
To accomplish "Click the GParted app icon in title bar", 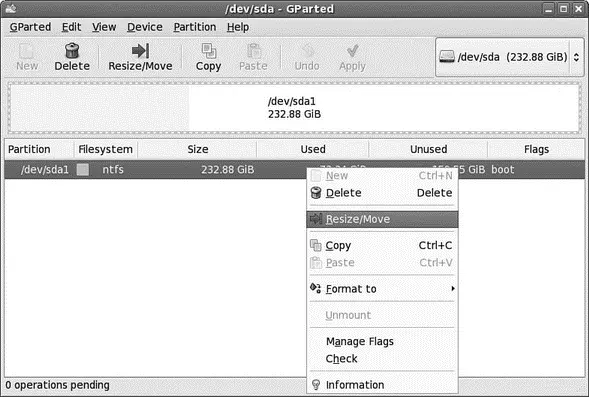I will pos(11,8).
